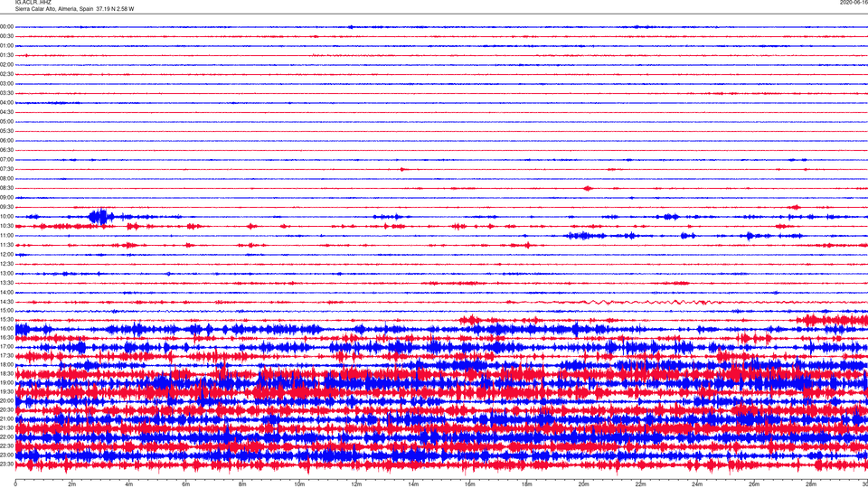Select the 04:00 row label
Viewport: 868px width, 488px height.
(6, 103)
